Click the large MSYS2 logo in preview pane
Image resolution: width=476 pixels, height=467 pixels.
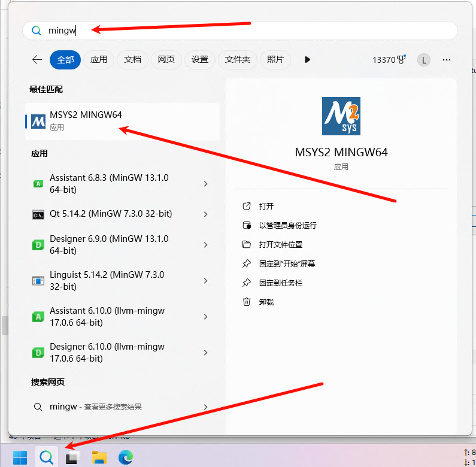(341, 116)
